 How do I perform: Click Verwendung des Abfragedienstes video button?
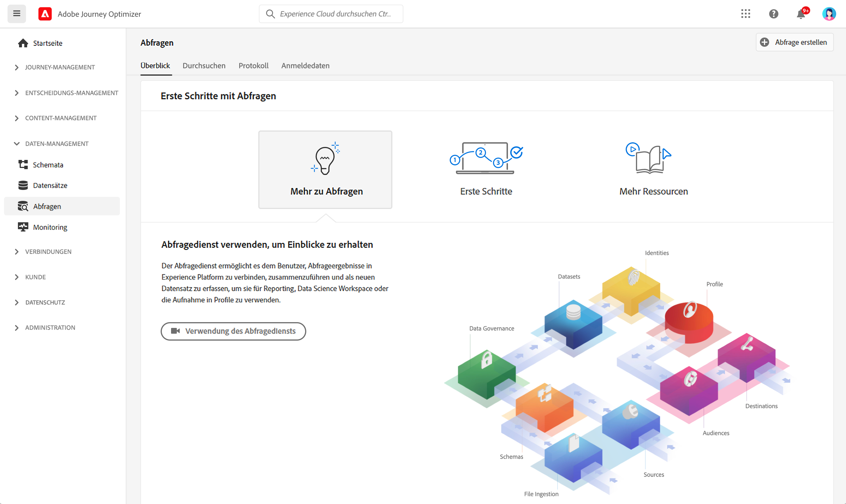(x=233, y=331)
